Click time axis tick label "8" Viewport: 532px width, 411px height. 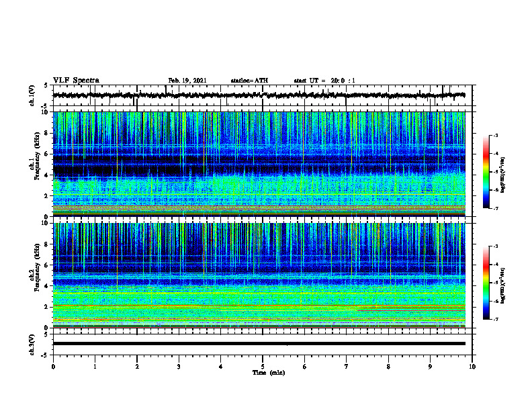point(388,367)
